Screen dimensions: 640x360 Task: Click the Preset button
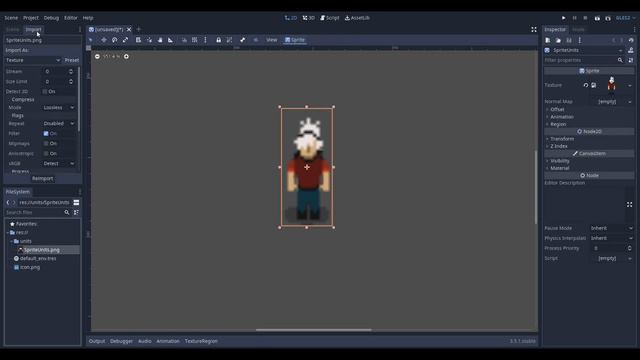pos(72,60)
